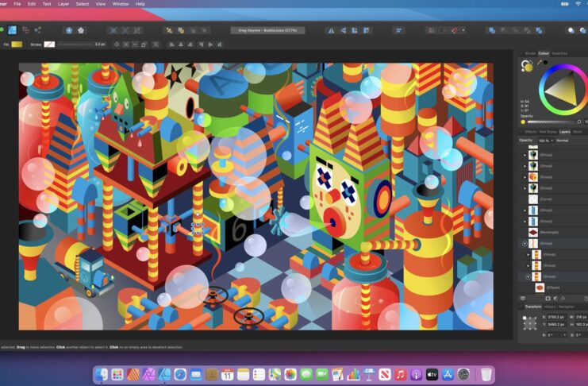Open the Window menu
This screenshot has width=588, height=386.
pyautogui.click(x=121, y=4)
